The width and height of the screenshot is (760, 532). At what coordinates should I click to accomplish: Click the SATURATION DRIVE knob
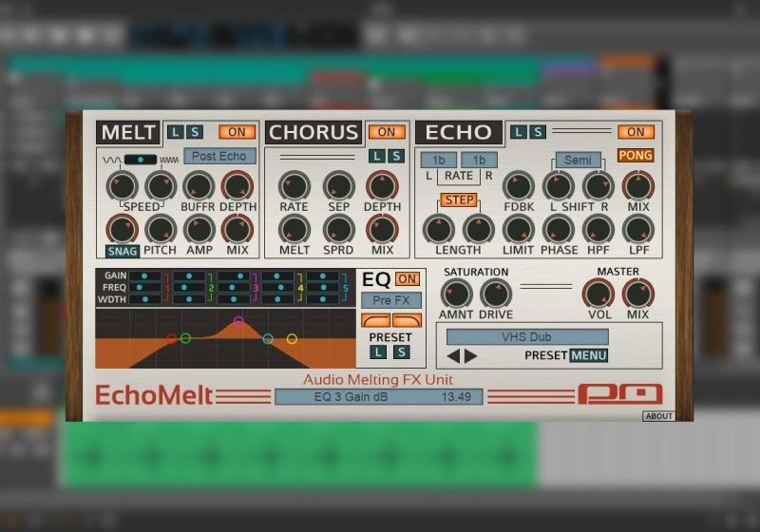pyautogui.click(x=496, y=294)
